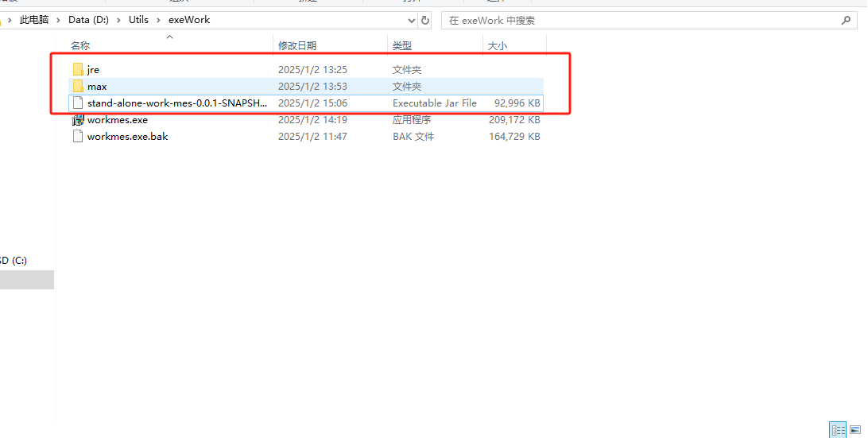This screenshot has height=438, width=868.
Task: Expand the chevron after Data (D:) breadcrumb
Action: (x=118, y=20)
